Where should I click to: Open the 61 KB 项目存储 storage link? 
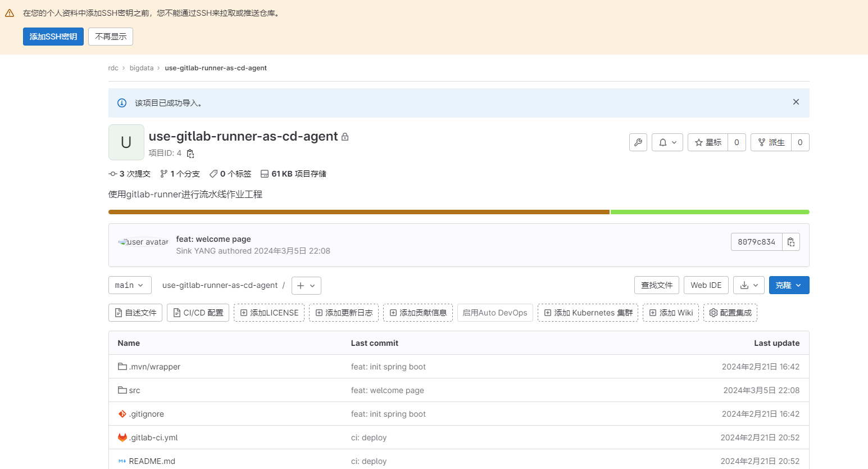pyautogui.click(x=293, y=174)
